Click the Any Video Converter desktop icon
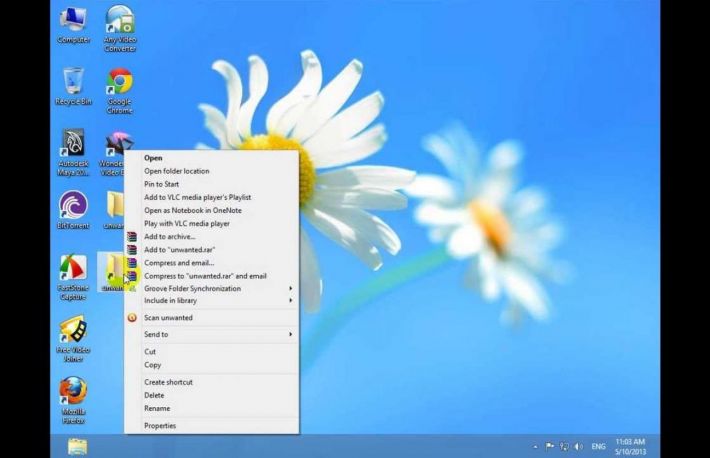Image resolution: width=710 pixels, height=458 pixels. click(x=120, y=22)
